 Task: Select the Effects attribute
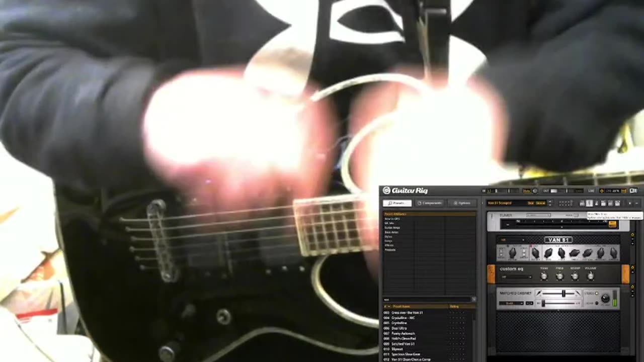pos(389,245)
